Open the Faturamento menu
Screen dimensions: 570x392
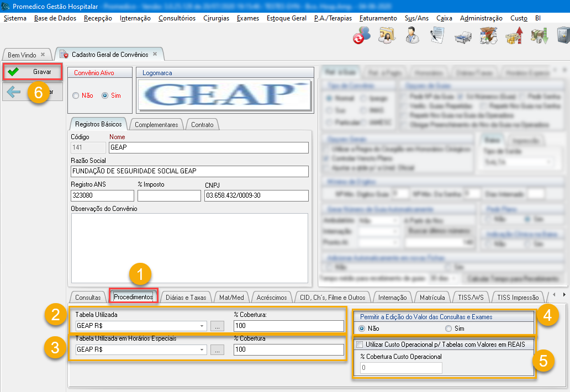coord(378,18)
